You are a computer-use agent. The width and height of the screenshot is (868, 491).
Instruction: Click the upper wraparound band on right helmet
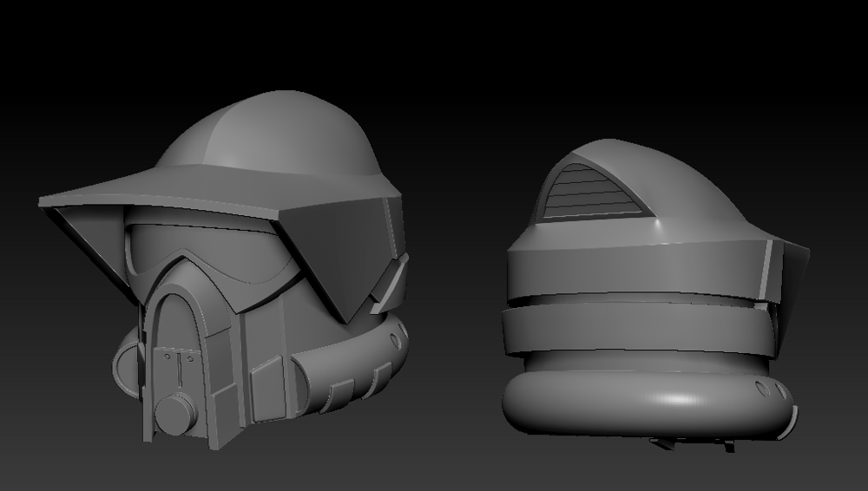(634, 269)
